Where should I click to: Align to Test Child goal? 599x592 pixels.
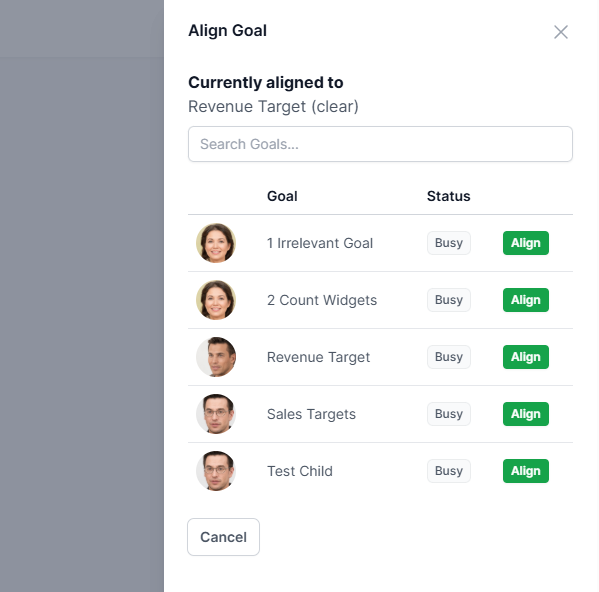click(526, 471)
